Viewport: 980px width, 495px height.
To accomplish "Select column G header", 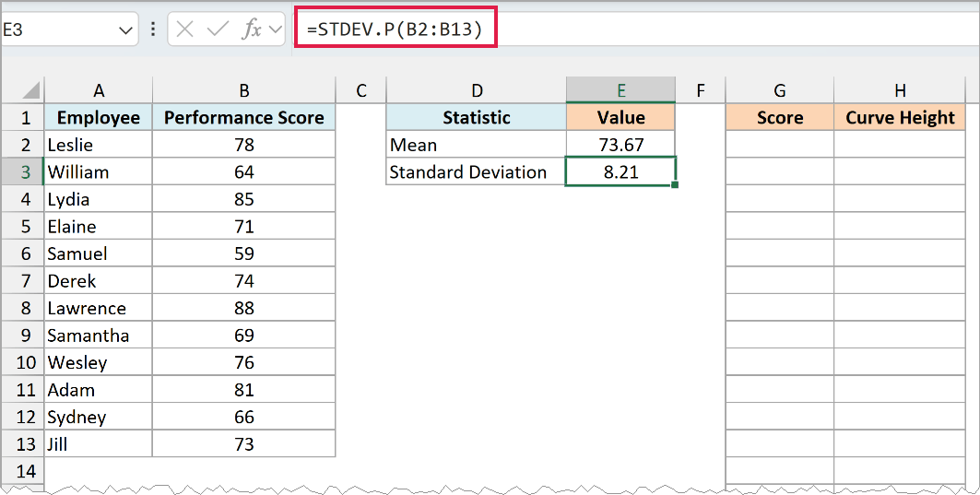I will pos(779,90).
